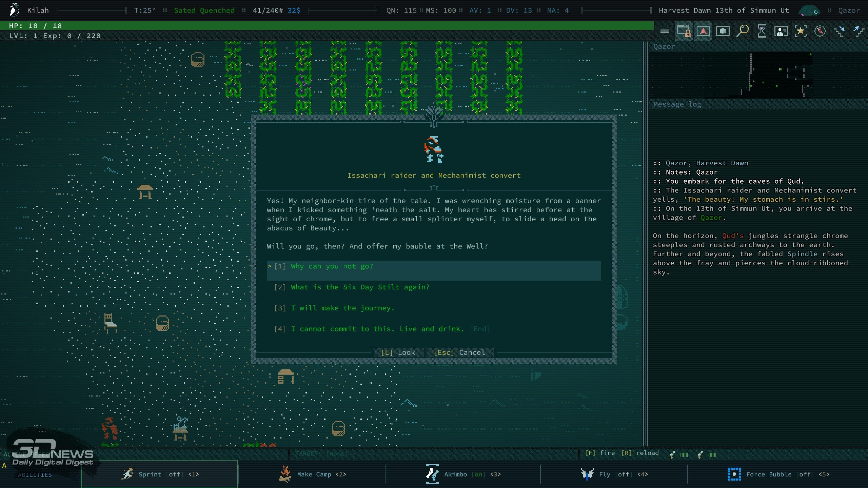
Task: Click the DV: 13 stat
Action: (x=519, y=11)
